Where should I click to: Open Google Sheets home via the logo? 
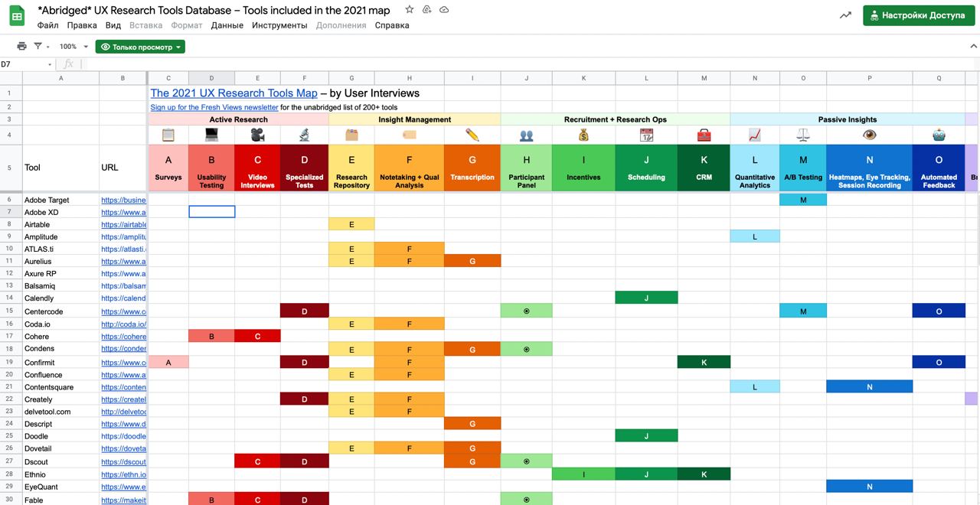[x=17, y=17]
